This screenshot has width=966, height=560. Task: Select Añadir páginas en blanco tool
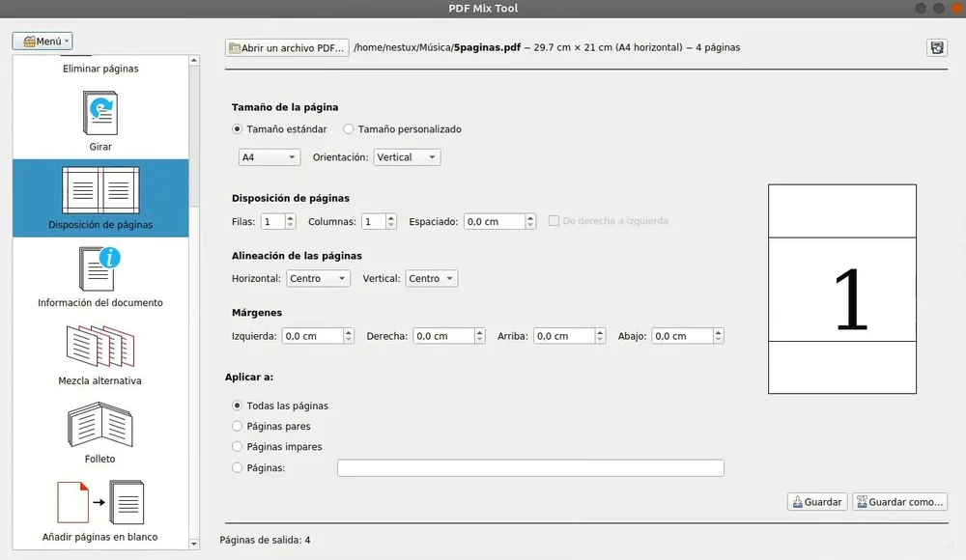coord(100,504)
